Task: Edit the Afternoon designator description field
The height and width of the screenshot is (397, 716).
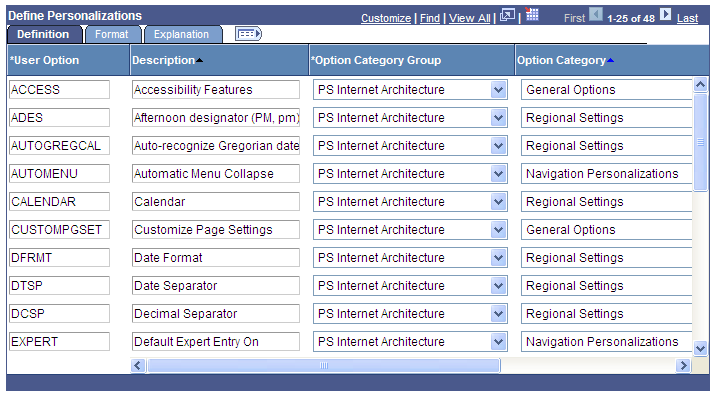Action: click(x=216, y=118)
